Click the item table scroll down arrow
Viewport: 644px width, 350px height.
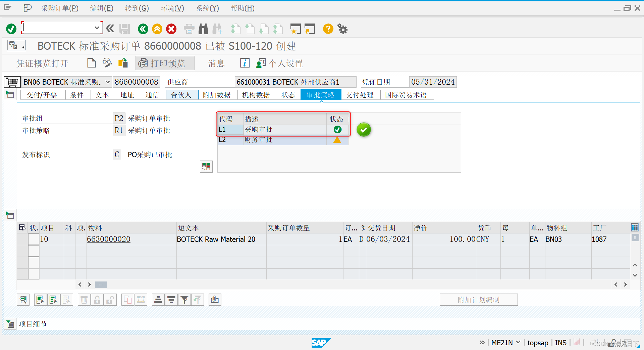coord(635,275)
